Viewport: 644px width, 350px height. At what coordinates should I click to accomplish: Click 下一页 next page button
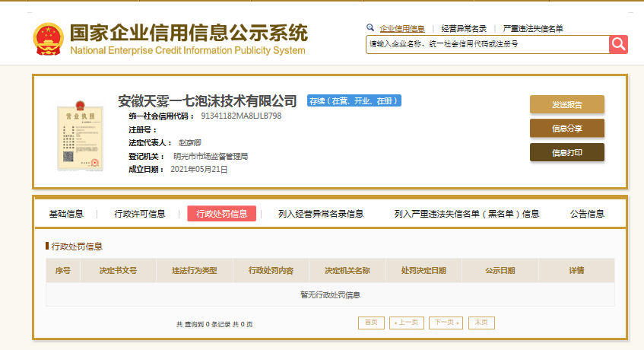(x=446, y=323)
